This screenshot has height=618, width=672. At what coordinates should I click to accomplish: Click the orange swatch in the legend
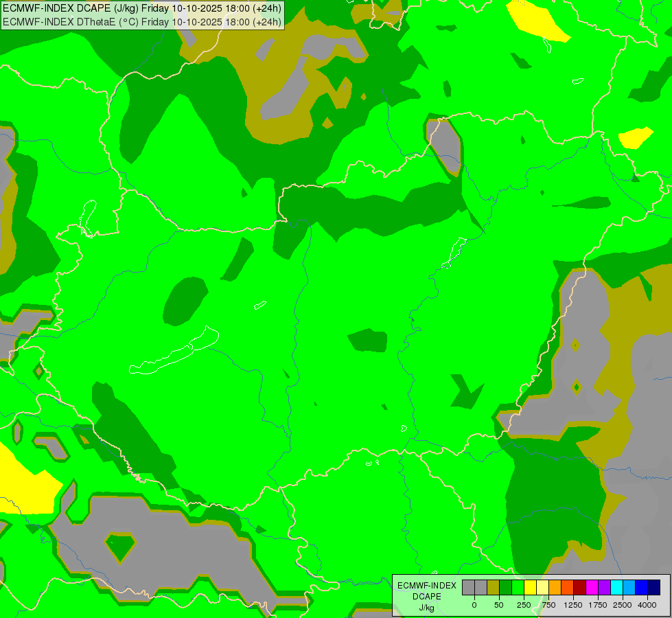coord(555,587)
